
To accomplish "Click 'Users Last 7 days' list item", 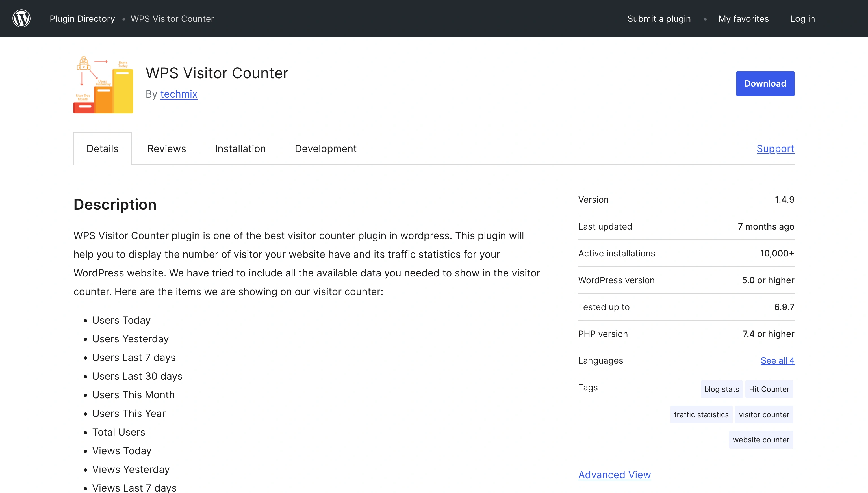I will [134, 357].
